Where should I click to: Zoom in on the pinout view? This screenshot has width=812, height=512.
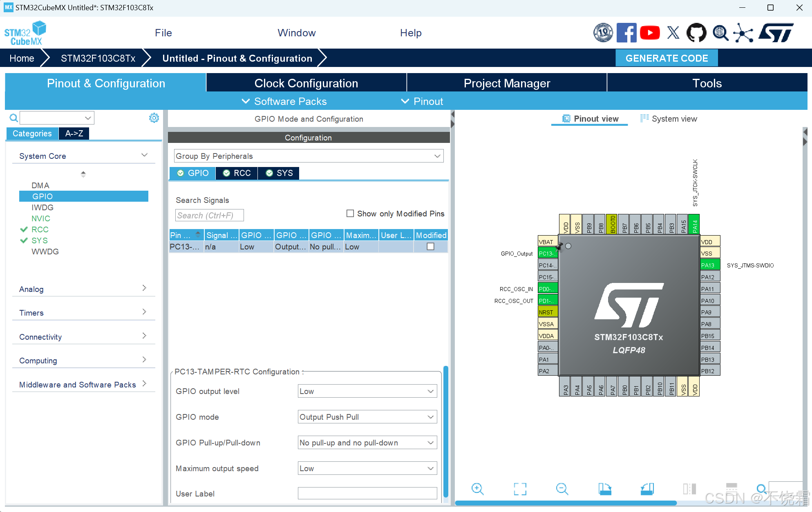click(478, 489)
